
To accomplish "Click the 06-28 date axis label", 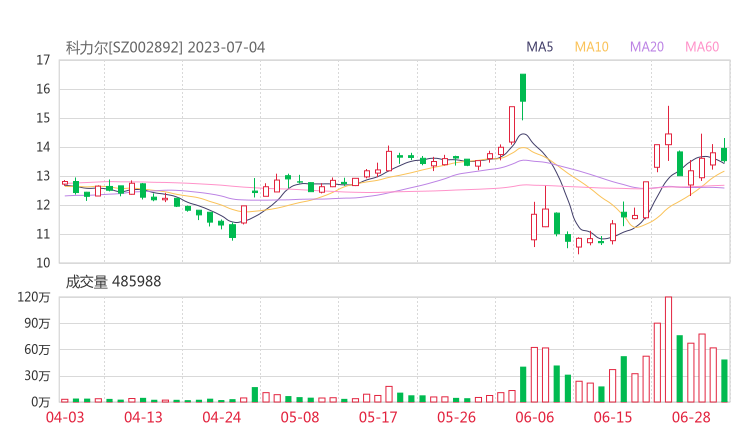I will coord(692,417).
